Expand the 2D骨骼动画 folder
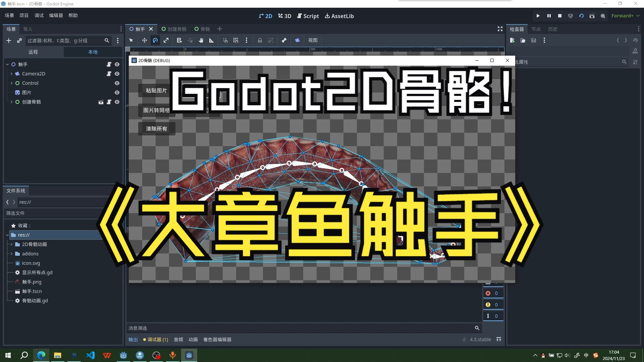 pos(11,244)
